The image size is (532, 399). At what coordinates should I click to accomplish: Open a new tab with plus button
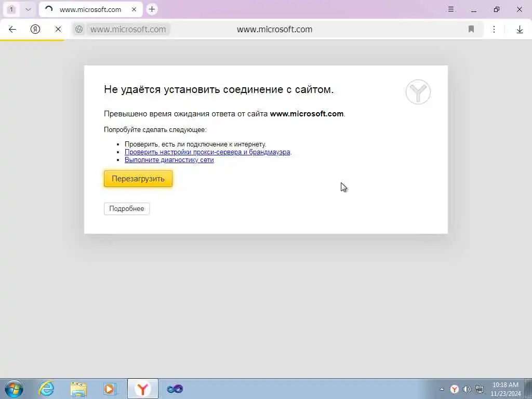(152, 9)
